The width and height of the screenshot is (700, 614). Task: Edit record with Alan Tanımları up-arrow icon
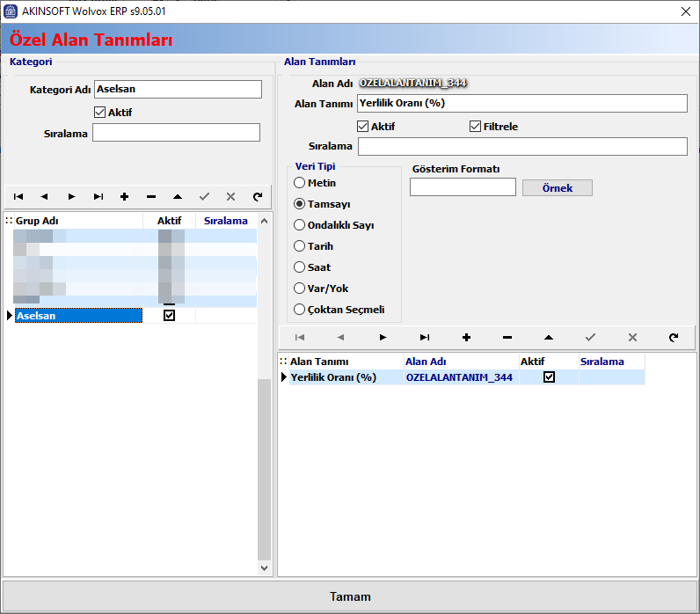click(x=549, y=337)
